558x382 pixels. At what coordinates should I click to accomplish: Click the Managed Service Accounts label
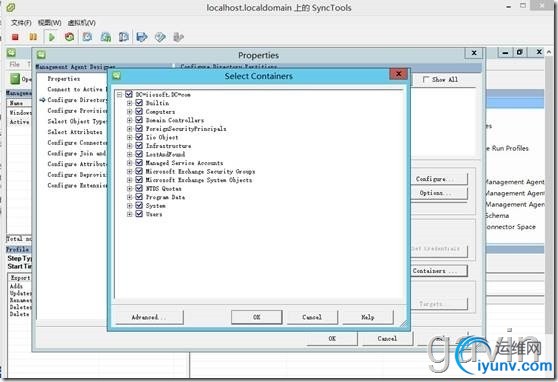coord(184,163)
